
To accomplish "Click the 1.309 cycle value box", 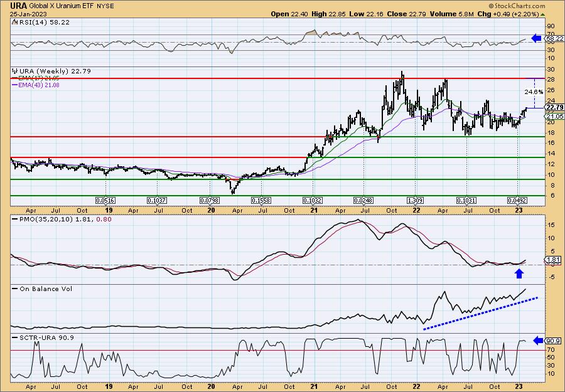I will (415, 200).
